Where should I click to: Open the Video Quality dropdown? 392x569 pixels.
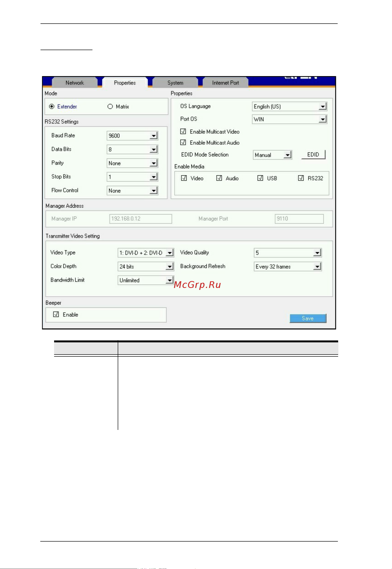(x=288, y=253)
